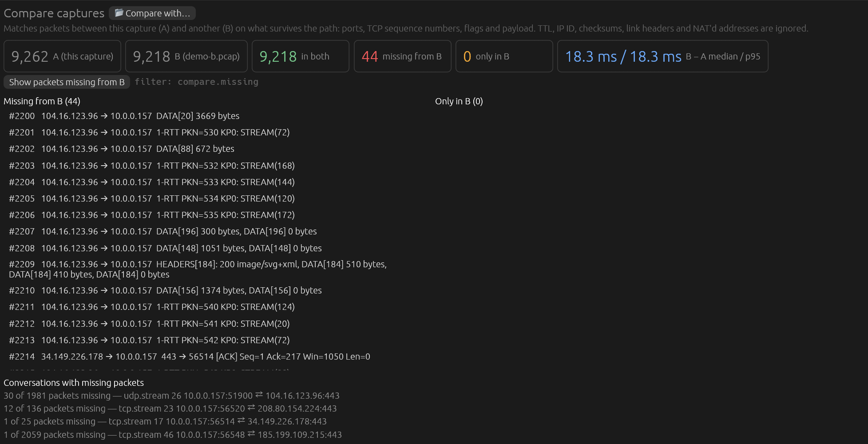The width and height of the screenshot is (868, 444).
Task: Open conversation tcp.stream 17 to 34.149.226.178
Action: pyautogui.click(x=165, y=421)
